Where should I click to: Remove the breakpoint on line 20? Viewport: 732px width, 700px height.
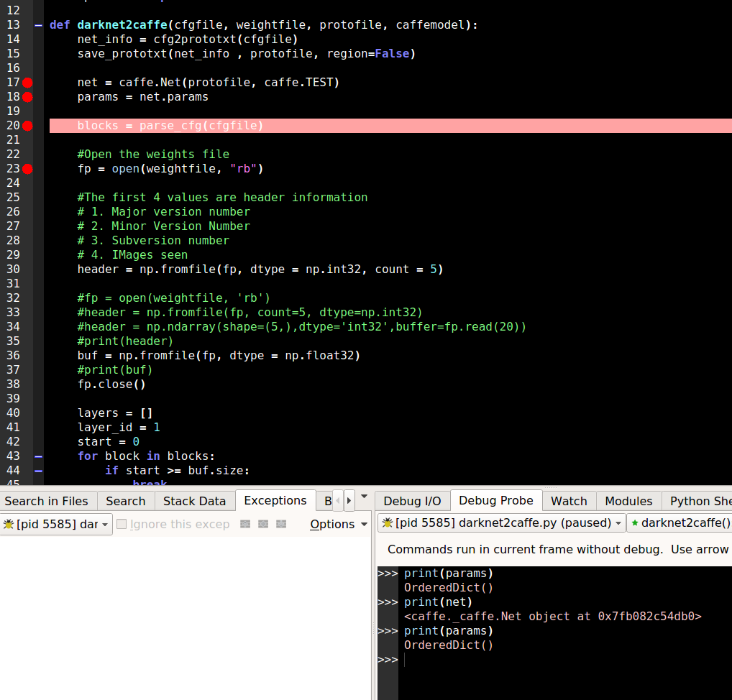coord(27,126)
